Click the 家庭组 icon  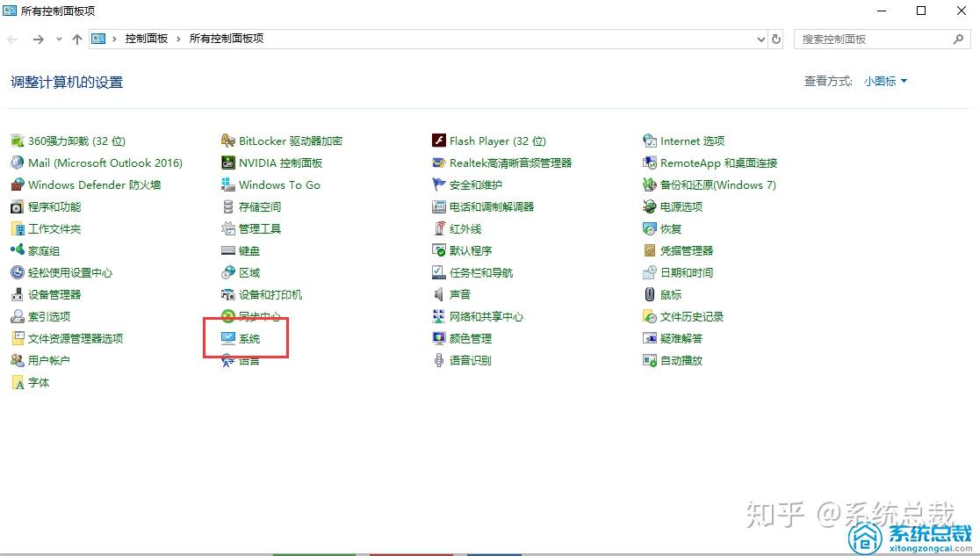pyautogui.click(x=18, y=250)
